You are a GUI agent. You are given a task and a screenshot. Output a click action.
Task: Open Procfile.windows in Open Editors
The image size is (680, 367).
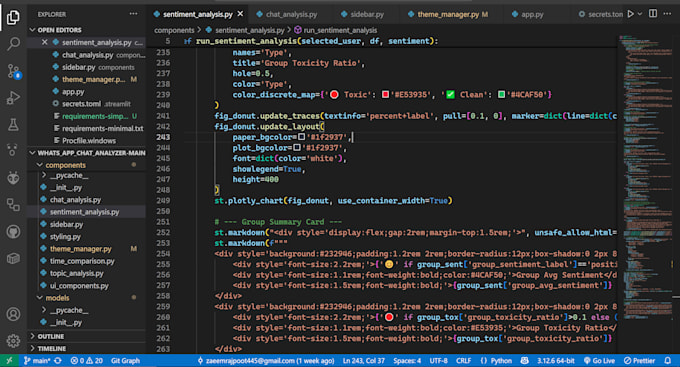point(89,141)
